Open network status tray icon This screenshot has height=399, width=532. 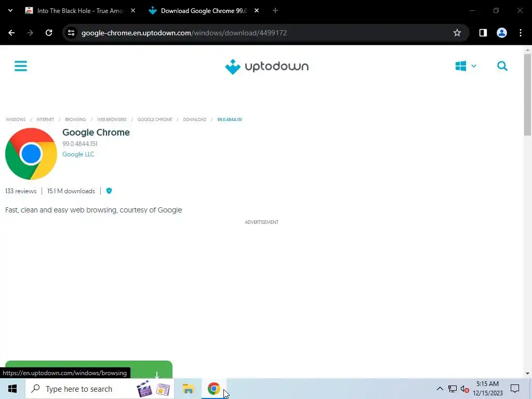(453, 389)
